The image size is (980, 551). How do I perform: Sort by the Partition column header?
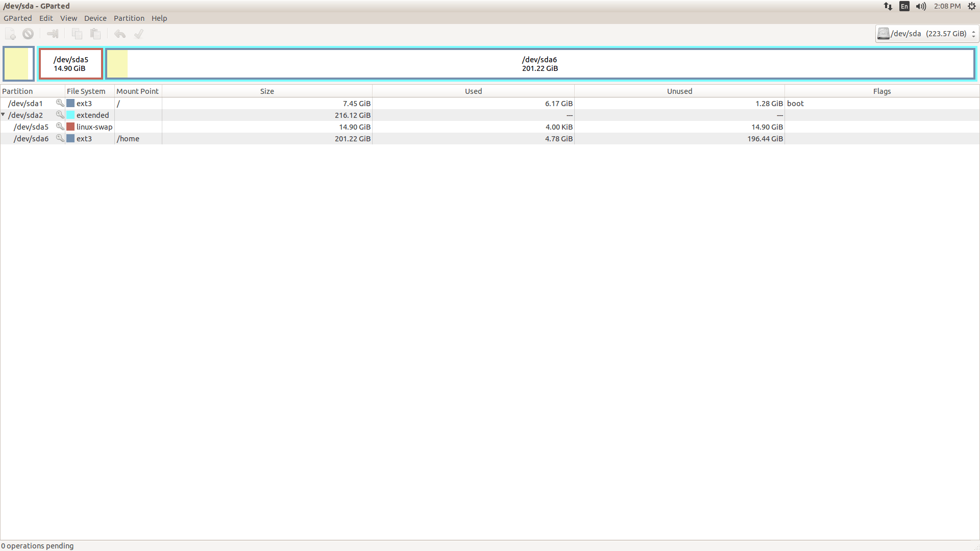point(33,91)
